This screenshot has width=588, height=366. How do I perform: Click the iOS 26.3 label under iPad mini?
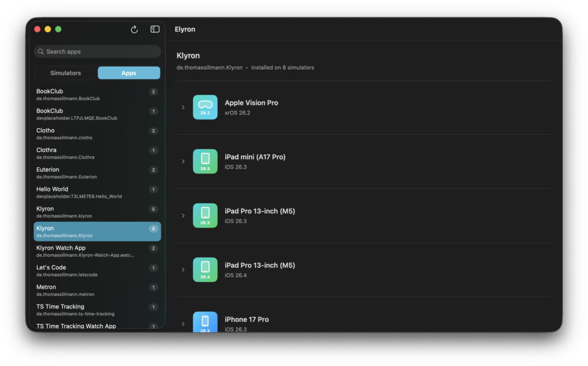click(235, 167)
